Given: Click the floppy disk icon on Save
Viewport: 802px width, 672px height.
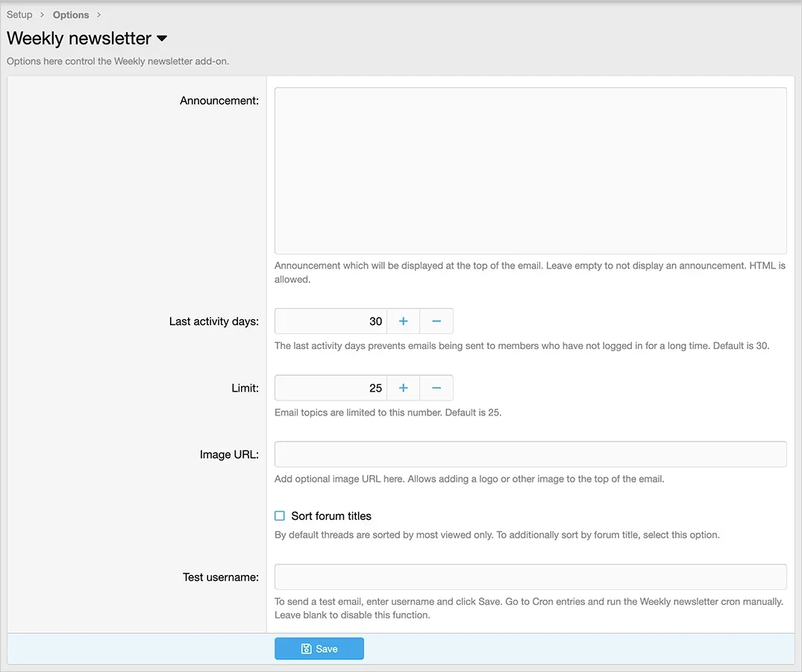Looking at the screenshot, I should tap(306, 649).
